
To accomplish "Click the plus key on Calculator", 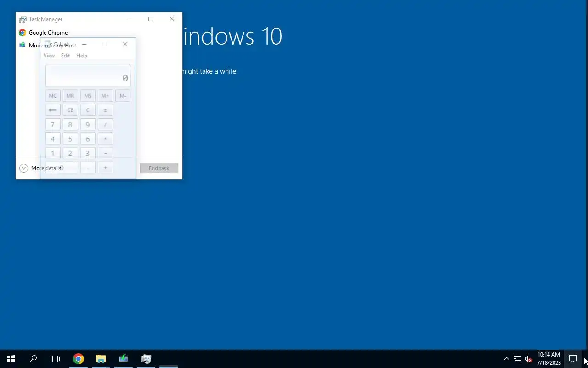I will tap(105, 168).
